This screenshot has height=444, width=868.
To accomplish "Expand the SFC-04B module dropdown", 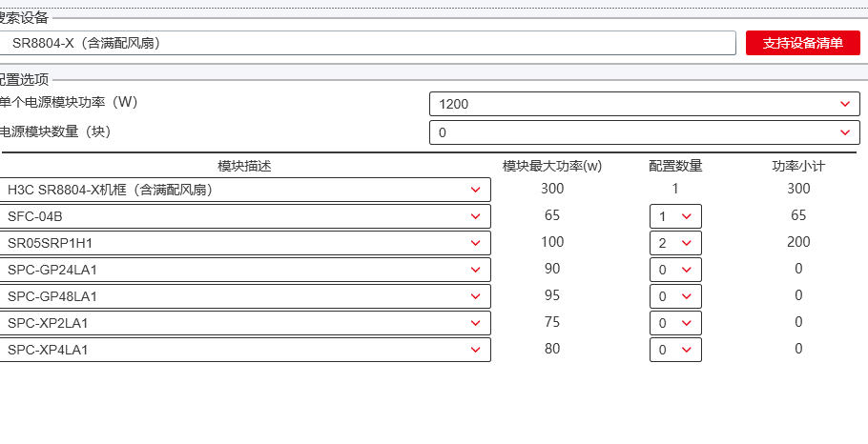I will [x=245, y=216].
